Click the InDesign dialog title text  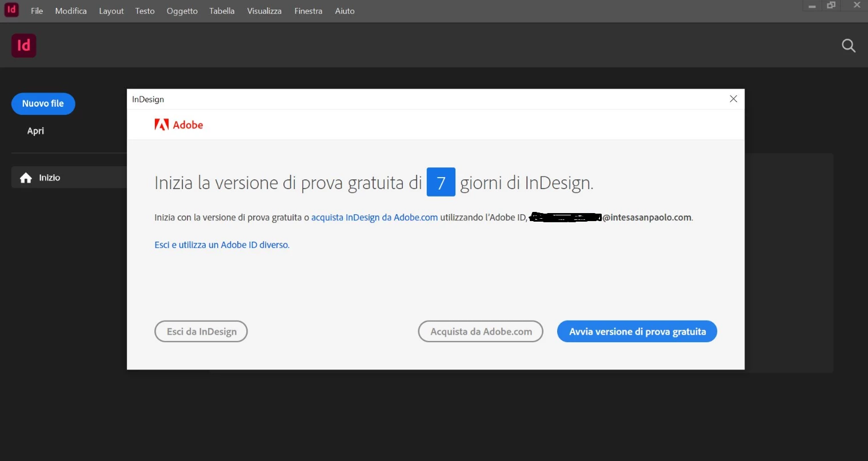[148, 99]
